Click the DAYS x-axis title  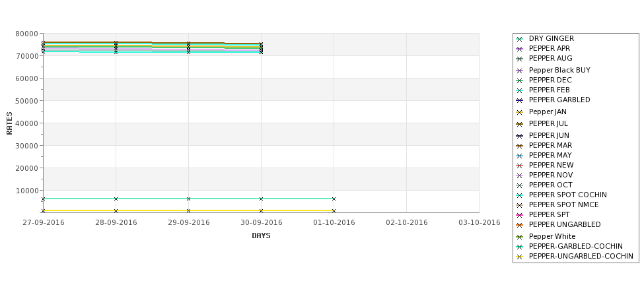pyautogui.click(x=261, y=236)
